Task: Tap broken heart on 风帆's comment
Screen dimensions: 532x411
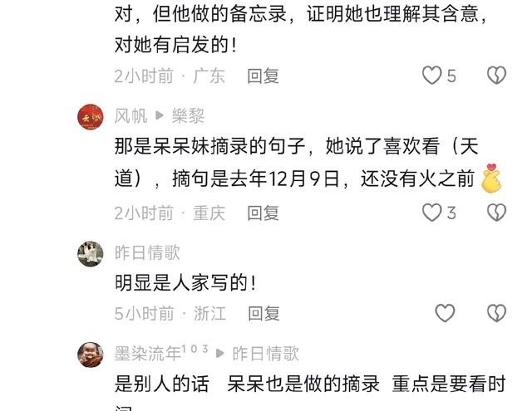Action: [x=496, y=213]
